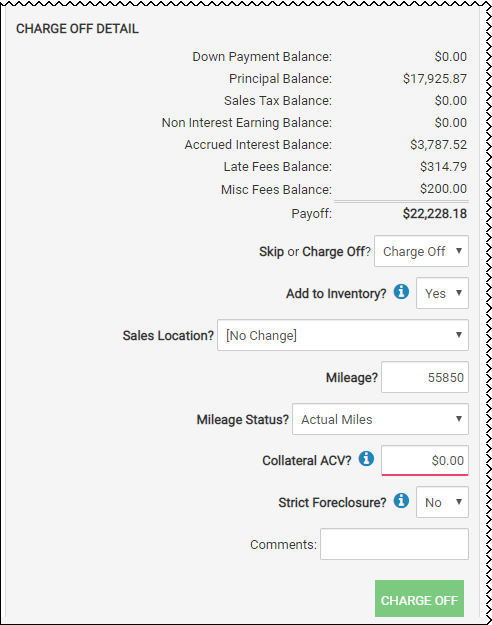Click the Payoff total $22,228.18
This screenshot has height=625, width=492.
coord(435,214)
